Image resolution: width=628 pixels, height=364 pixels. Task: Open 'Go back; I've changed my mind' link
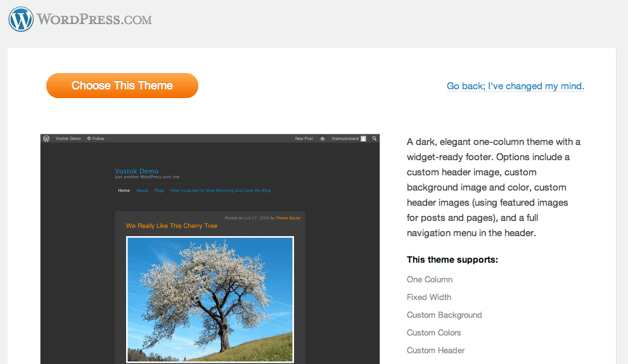(515, 86)
